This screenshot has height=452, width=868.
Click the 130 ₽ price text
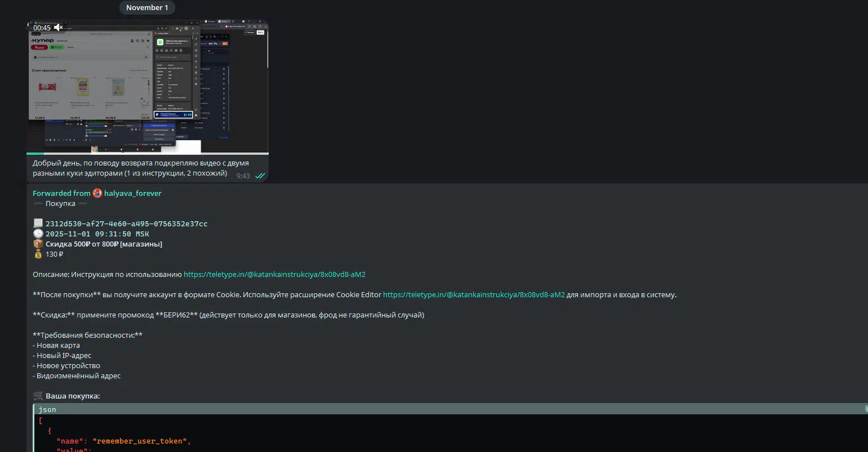coord(54,254)
